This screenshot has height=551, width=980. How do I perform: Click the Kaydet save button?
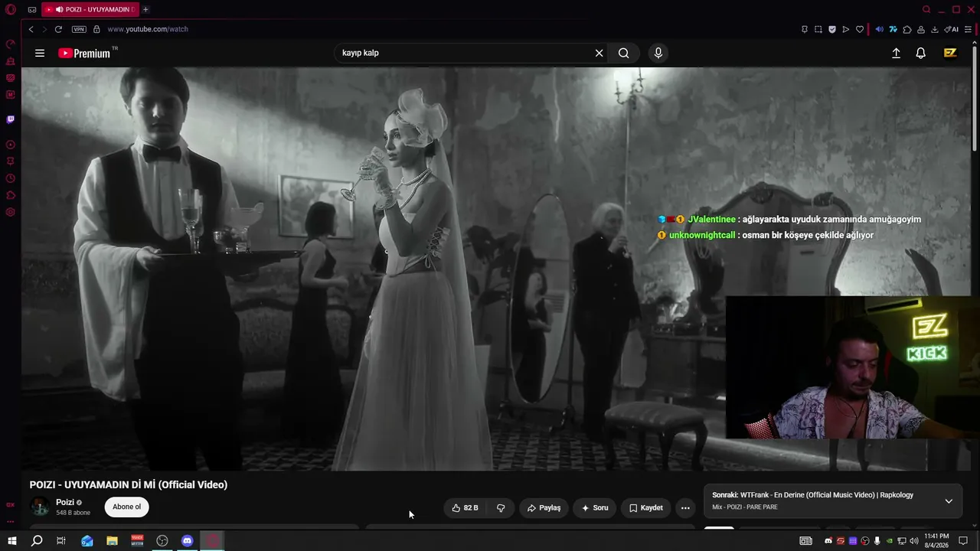point(646,507)
